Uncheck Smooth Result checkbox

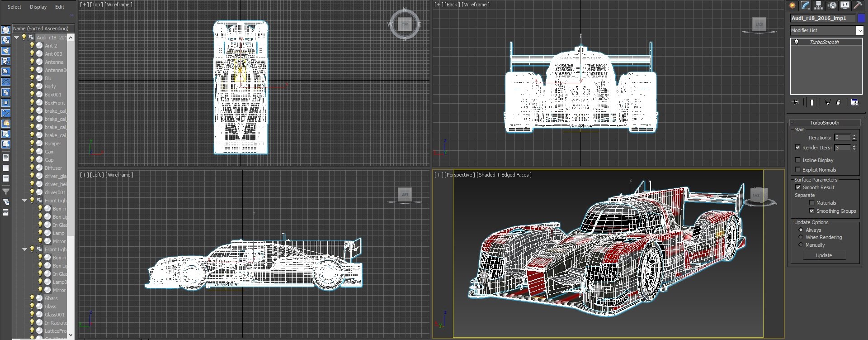[x=798, y=187]
